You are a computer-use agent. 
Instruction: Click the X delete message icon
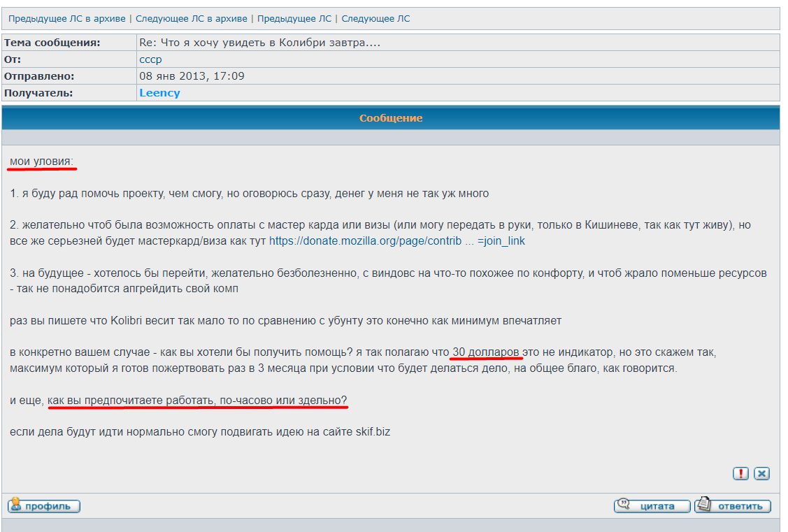[762, 473]
